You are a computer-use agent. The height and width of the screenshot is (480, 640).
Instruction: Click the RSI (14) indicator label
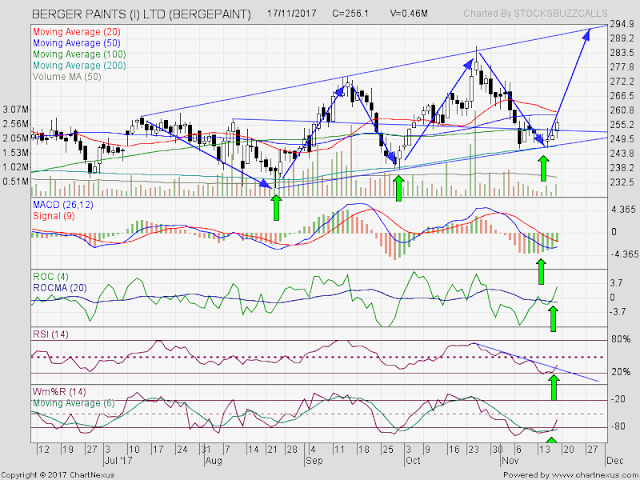[50, 334]
